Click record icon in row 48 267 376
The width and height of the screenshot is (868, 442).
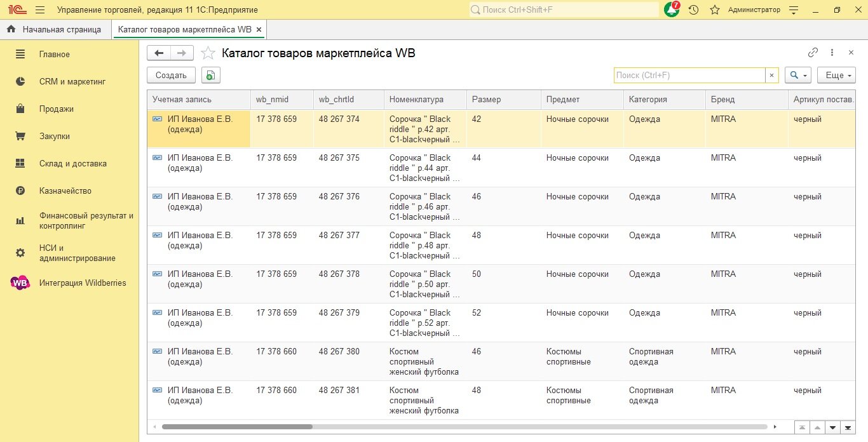coord(157,197)
